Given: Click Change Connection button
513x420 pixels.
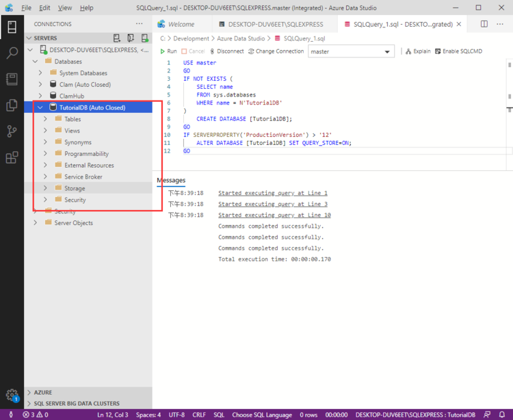Looking at the screenshot, I should tap(276, 51).
